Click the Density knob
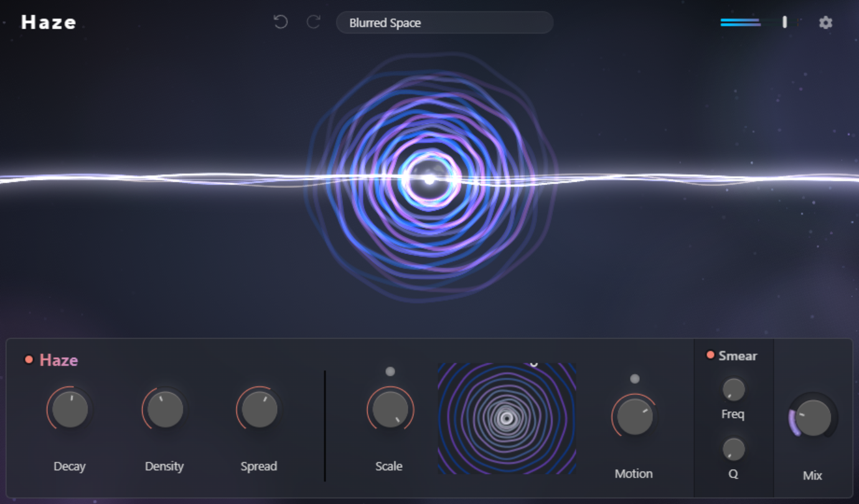The height and width of the screenshot is (504, 859). (165, 409)
